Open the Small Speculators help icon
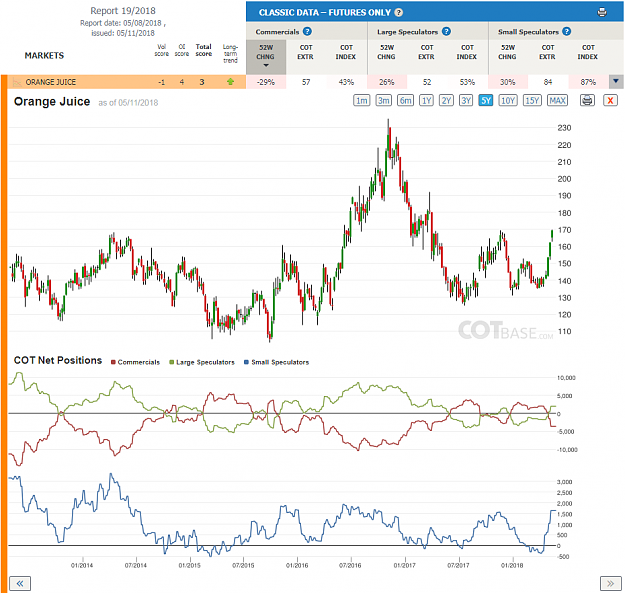This screenshot has height=593, width=625. (x=566, y=31)
